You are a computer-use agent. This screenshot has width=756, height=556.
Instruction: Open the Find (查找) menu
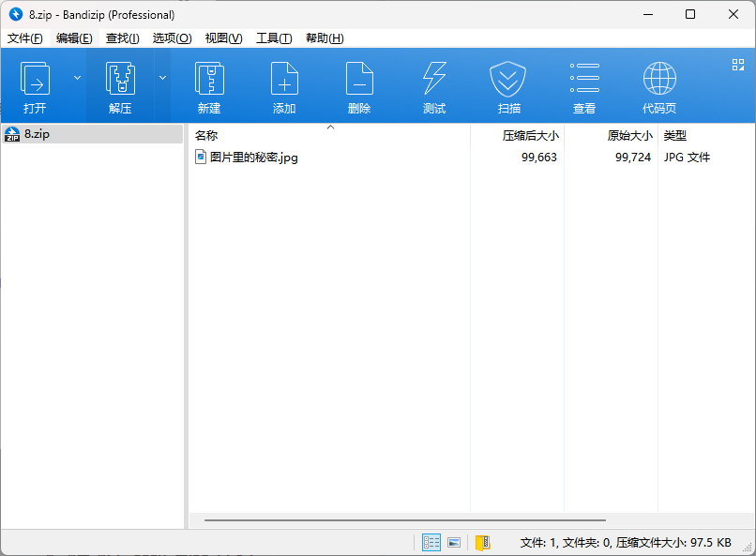pos(123,38)
